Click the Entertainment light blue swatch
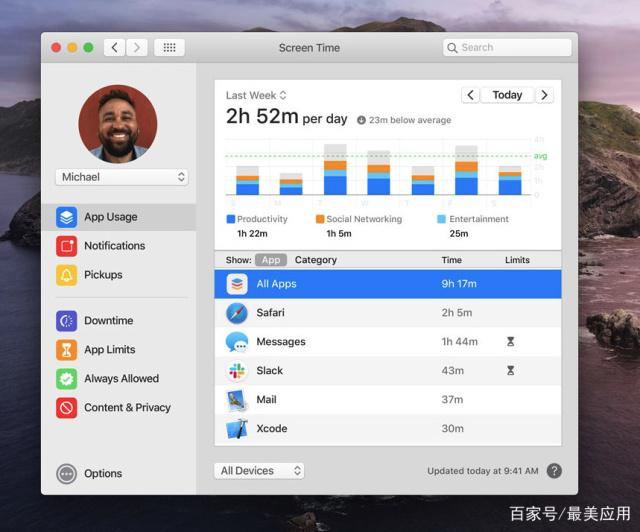Screen dimensions: 640x532 click(441, 219)
